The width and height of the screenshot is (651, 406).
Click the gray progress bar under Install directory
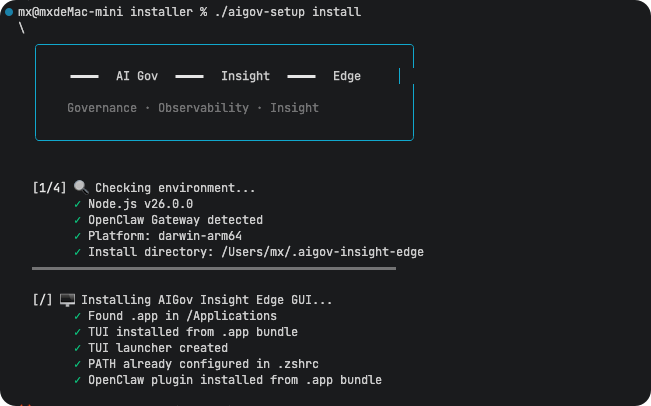(214, 269)
